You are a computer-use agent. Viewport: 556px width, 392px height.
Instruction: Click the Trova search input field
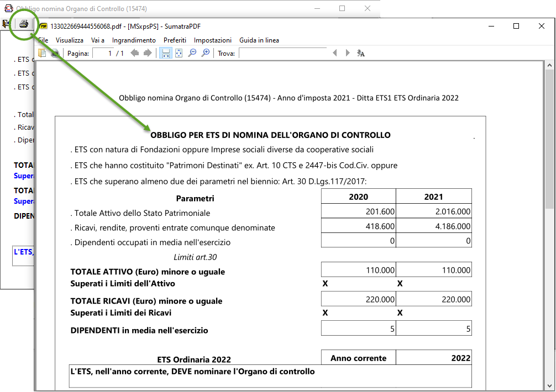point(283,53)
